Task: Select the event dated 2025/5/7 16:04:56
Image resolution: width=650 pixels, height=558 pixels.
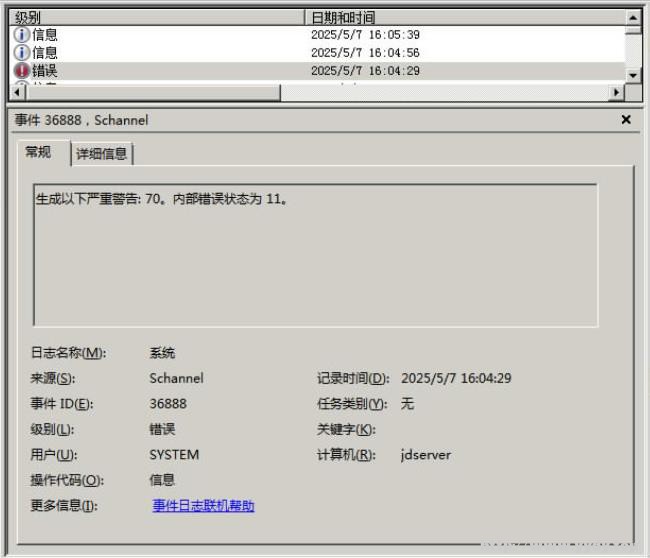Action: click(x=317, y=53)
